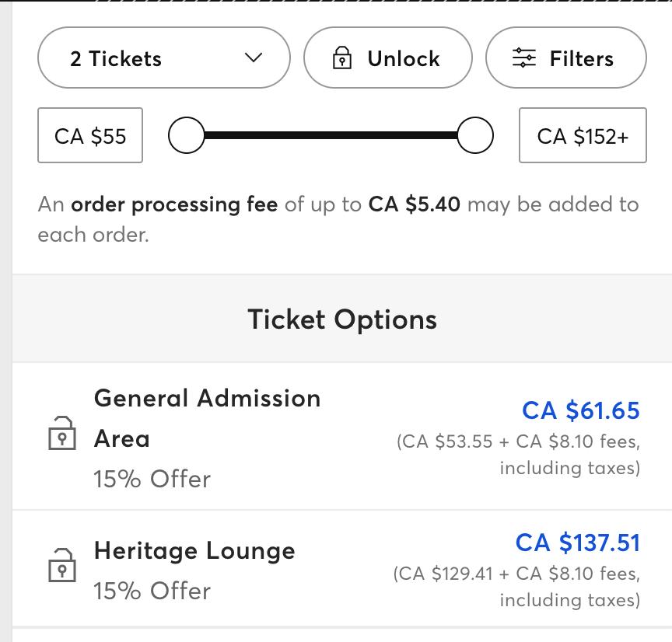672x642 pixels.
Task: Click the CA $152+ maximum price field
Action: [x=583, y=136]
